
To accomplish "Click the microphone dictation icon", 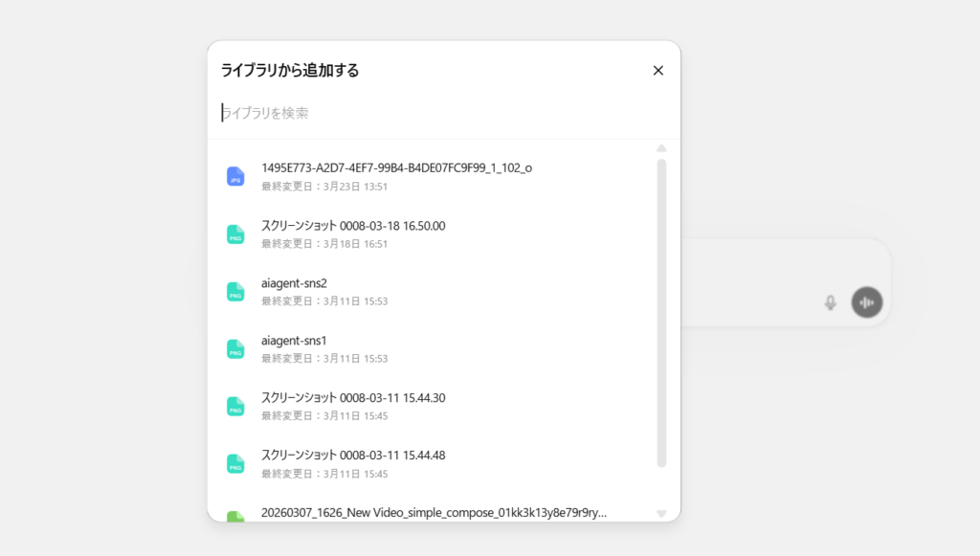I will [831, 302].
